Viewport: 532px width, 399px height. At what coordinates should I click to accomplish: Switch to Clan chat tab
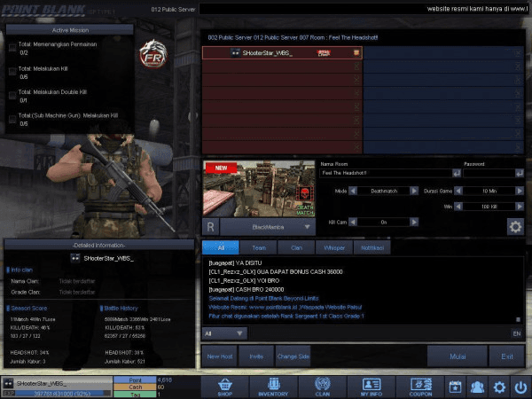(x=296, y=247)
